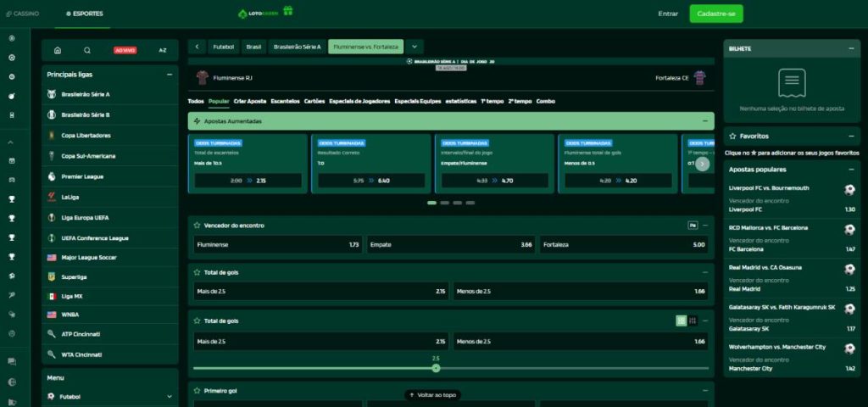Image resolution: width=868 pixels, height=407 pixels.
Task: Pick Manchester City at 1.42
Action: pos(792,368)
